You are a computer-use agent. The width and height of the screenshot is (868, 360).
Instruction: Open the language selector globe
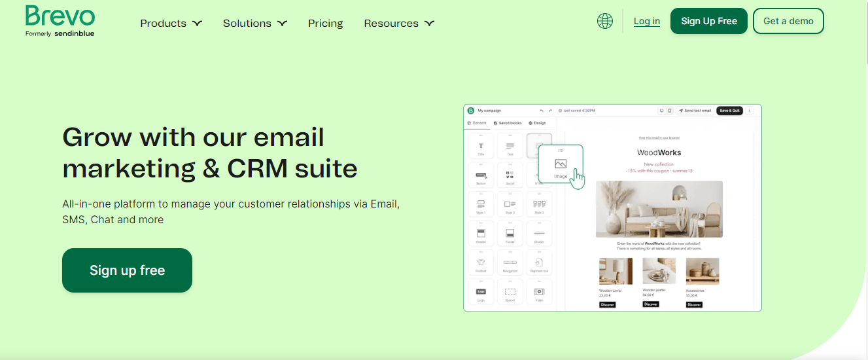tap(605, 21)
